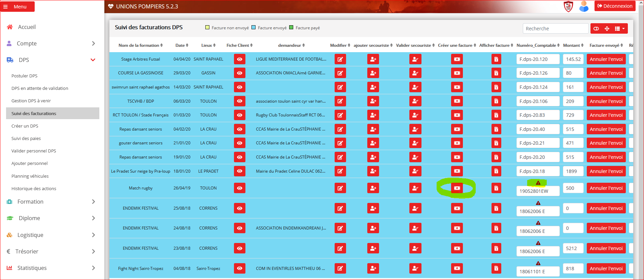Open Suivi des paies

(26, 138)
